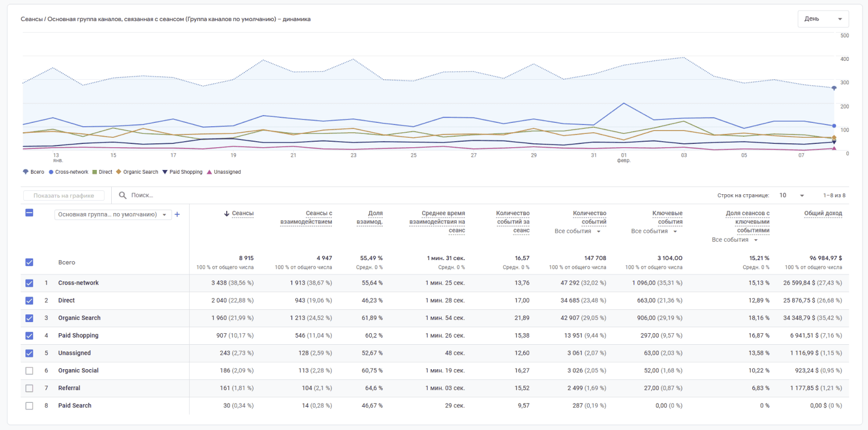Click the Organic Search legend diamond
Image resolution: width=868 pixels, height=430 pixels.
pyautogui.click(x=118, y=172)
